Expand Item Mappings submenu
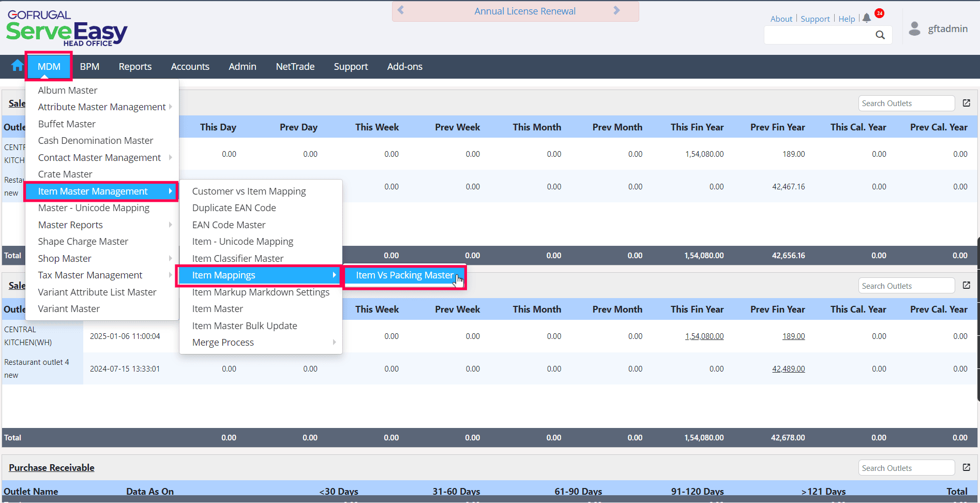Image resolution: width=980 pixels, height=503 pixels. click(261, 275)
